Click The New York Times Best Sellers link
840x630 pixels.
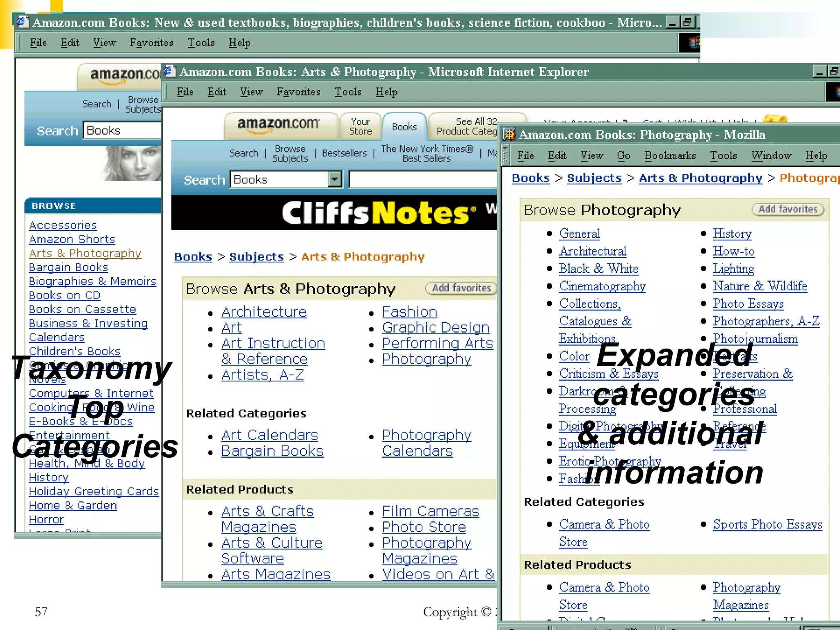[427, 153]
